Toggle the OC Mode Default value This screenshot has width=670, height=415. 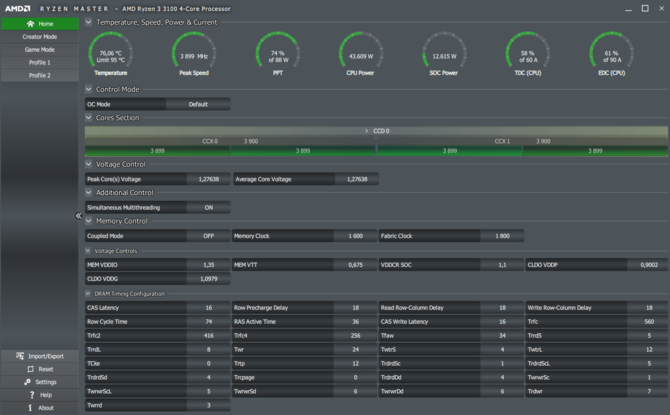click(197, 104)
